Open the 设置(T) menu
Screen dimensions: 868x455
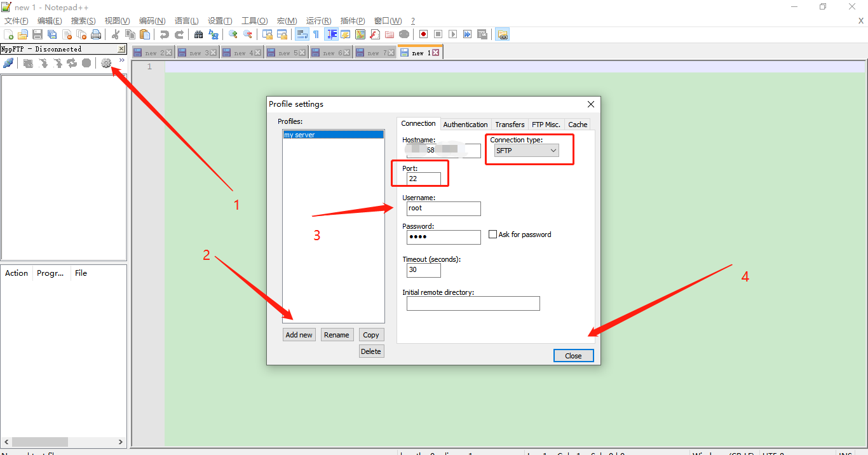tap(220, 21)
